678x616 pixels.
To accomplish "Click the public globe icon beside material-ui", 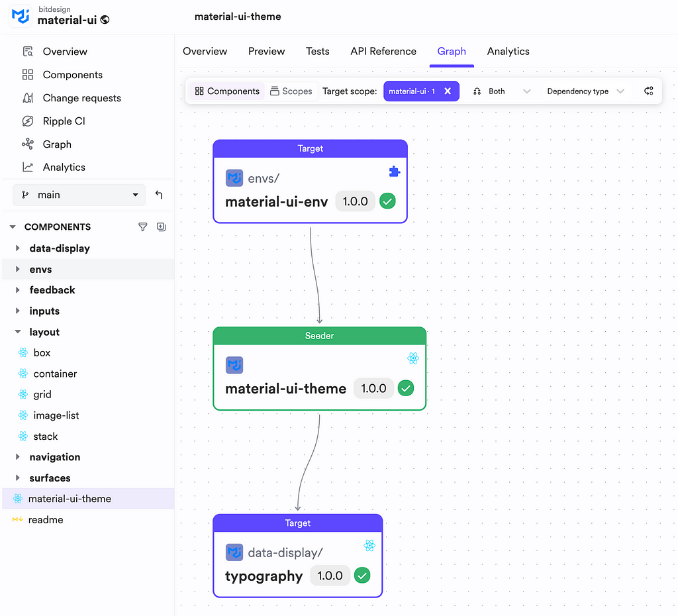I will point(105,20).
